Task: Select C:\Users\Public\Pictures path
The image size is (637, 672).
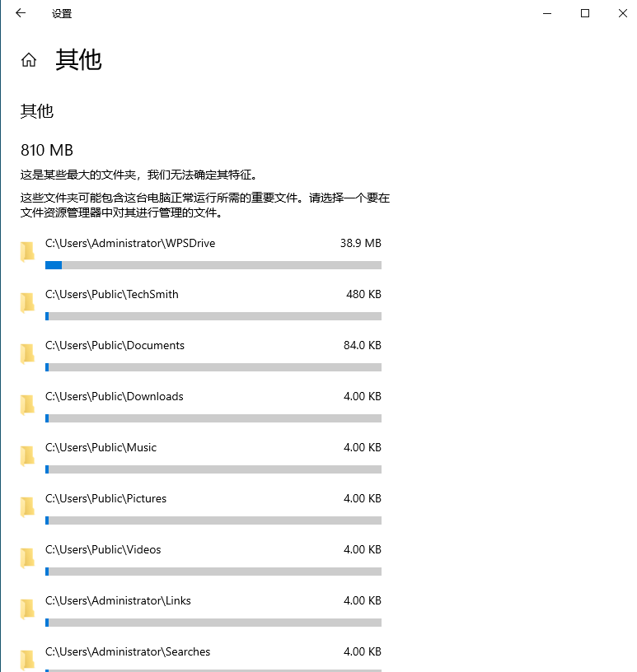Action: point(105,498)
